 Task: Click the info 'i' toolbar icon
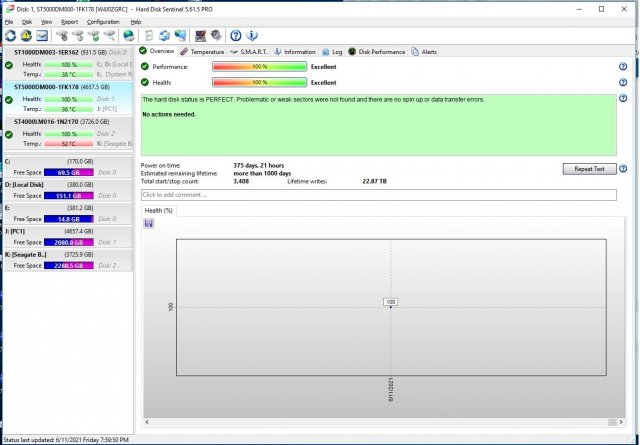point(250,35)
